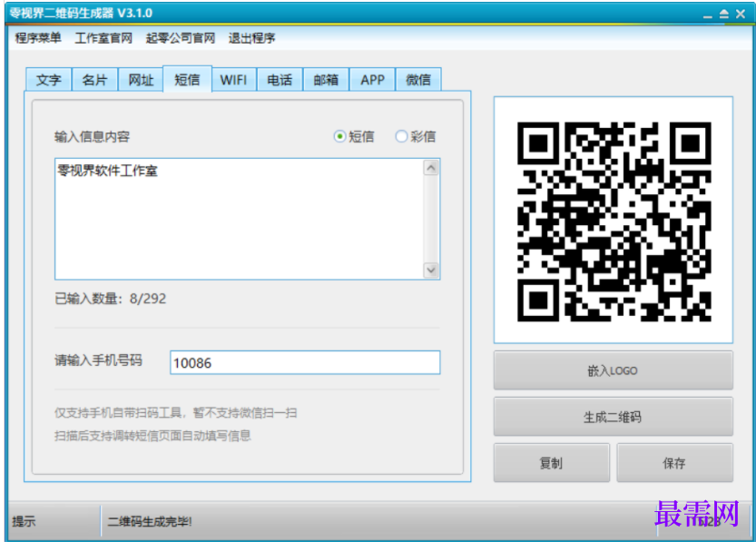Select the 短信 tab
Image resolution: width=756 pixels, height=542 pixels.
(x=187, y=79)
